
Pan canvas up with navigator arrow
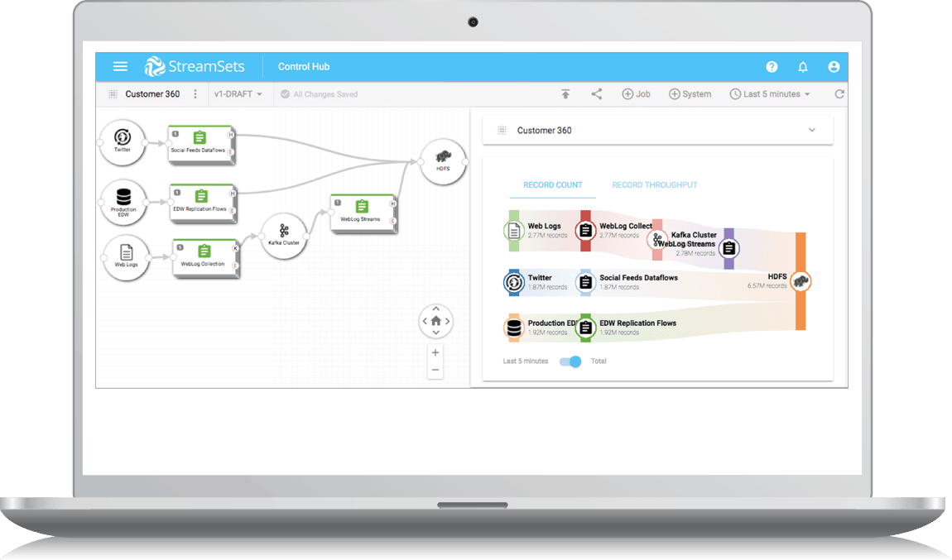[x=436, y=309]
